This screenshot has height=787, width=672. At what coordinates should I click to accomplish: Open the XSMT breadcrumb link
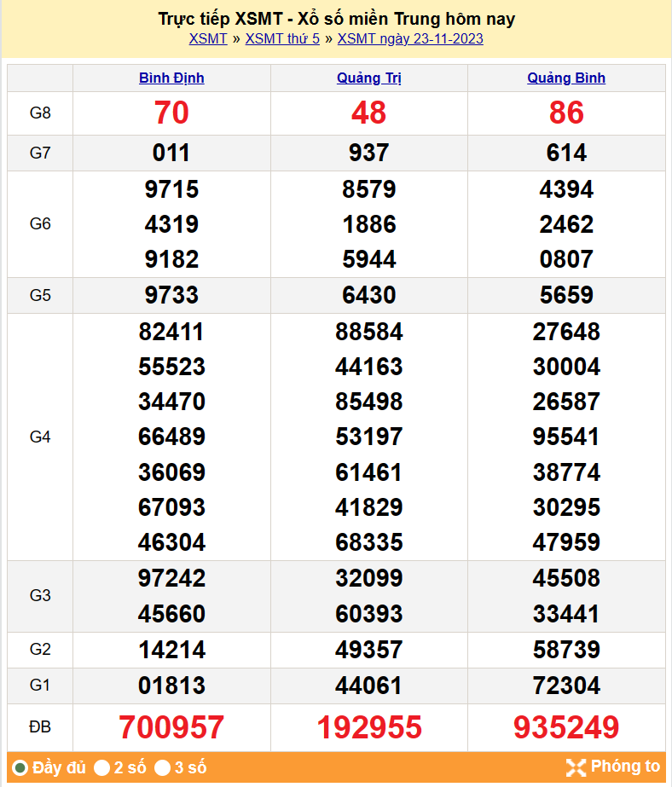(208, 38)
